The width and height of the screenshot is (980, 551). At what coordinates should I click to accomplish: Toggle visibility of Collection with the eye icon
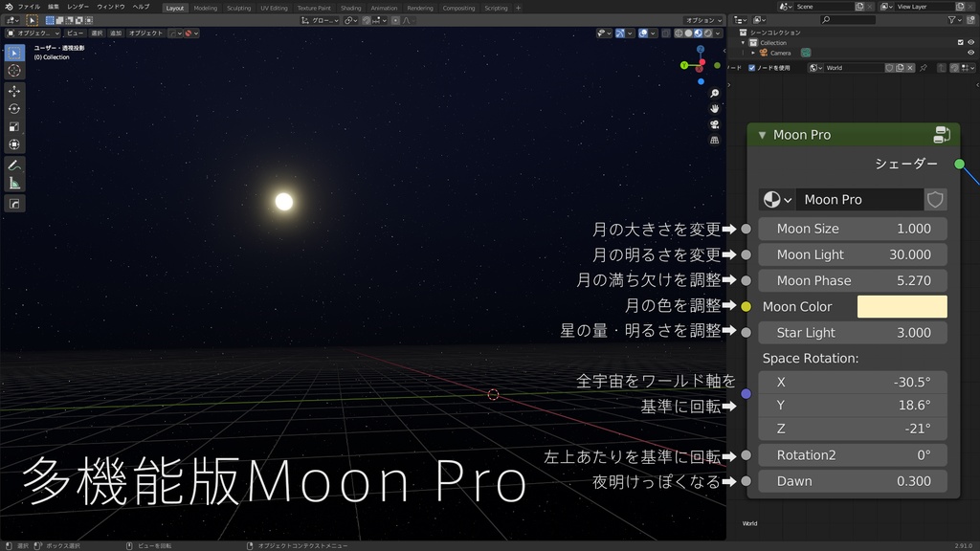coord(970,43)
